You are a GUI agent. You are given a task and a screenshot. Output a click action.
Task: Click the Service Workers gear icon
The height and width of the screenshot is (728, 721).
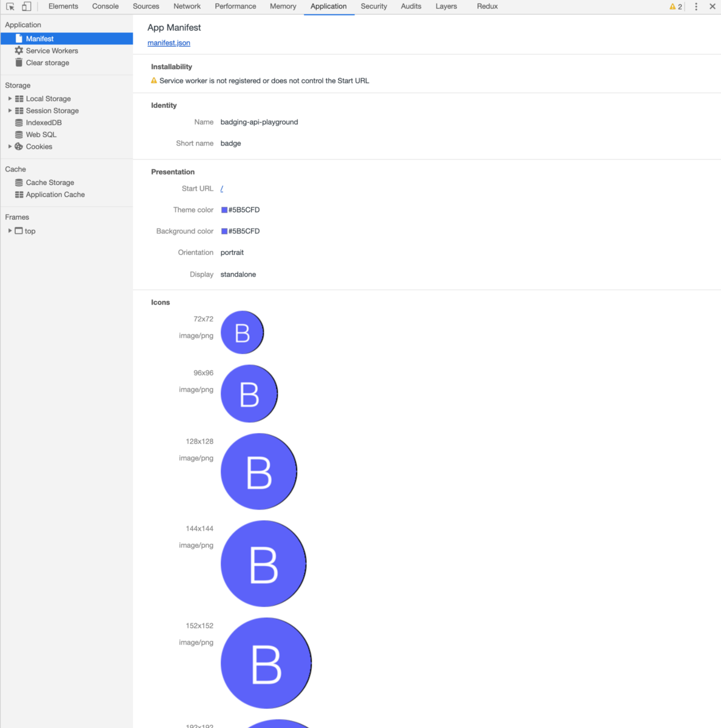pyautogui.click(x=19, y=51)
